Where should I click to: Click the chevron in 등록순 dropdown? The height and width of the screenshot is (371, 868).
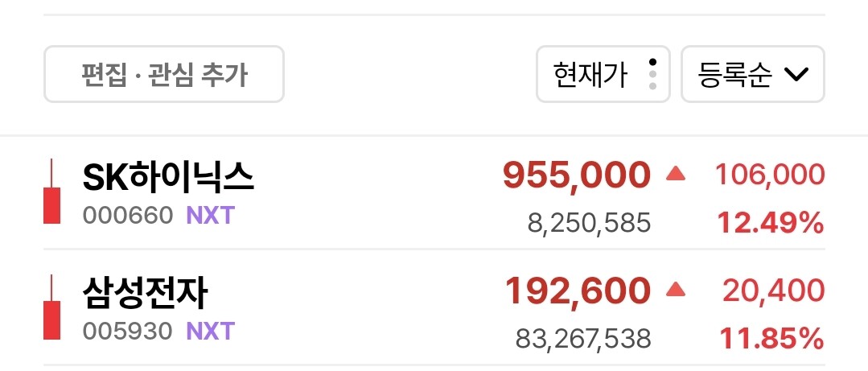tap(796, 75)
